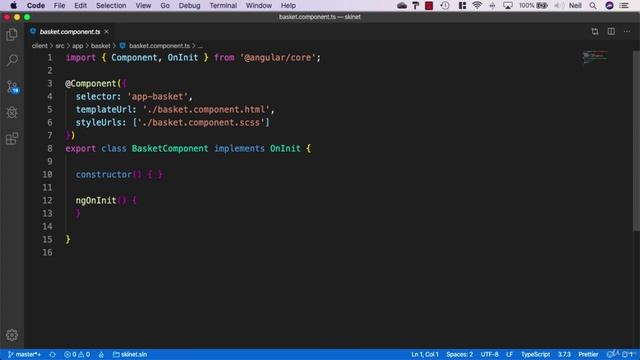
Task: Click the AirPlay display icon in menu bar
Action: coord(508,5)
